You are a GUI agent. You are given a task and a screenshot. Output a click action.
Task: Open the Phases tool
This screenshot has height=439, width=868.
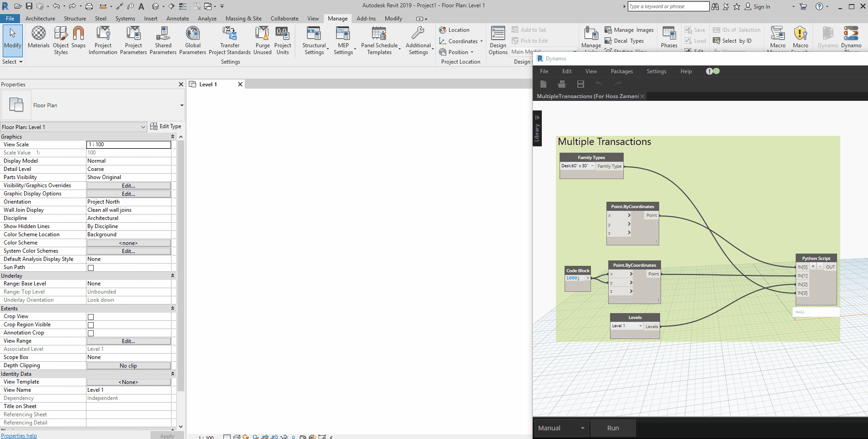[669, 37]
